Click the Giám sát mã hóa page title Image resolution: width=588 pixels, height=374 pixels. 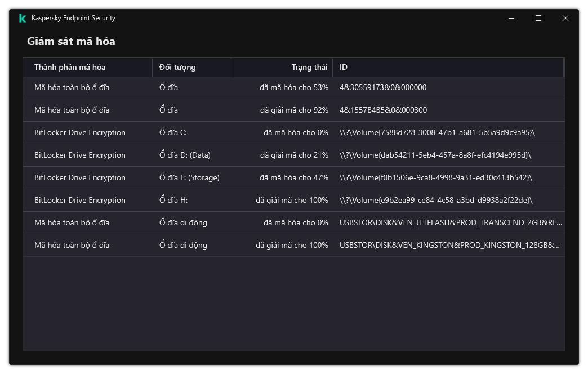point(71,41)
